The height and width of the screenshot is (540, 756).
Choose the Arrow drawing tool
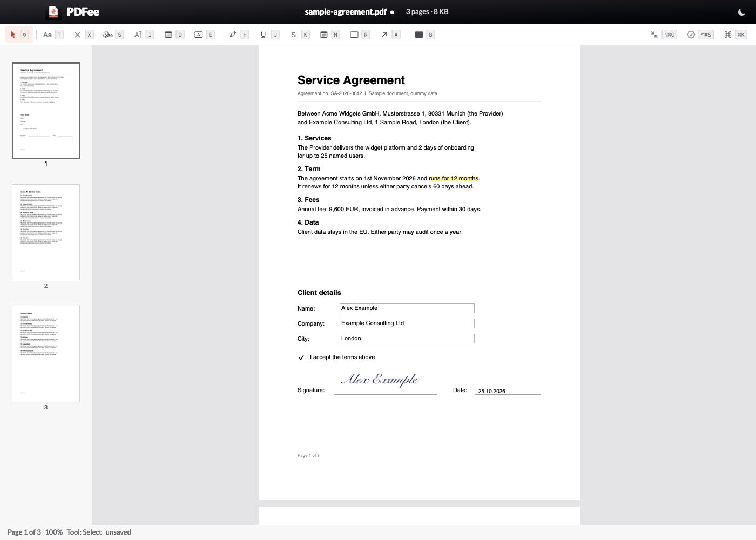390,35
